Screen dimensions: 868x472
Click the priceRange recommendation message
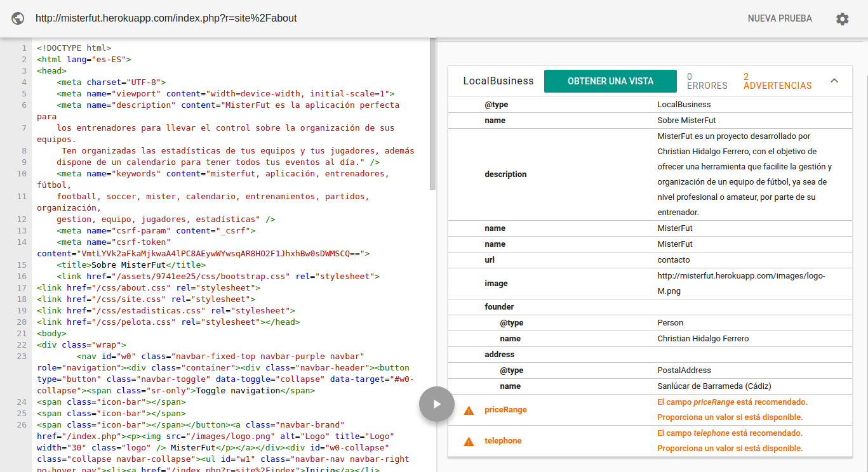(x=732, y=410)
